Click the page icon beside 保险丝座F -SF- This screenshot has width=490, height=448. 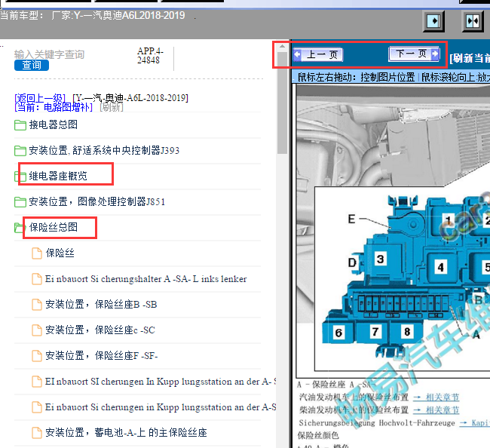[x=37, y=356]
